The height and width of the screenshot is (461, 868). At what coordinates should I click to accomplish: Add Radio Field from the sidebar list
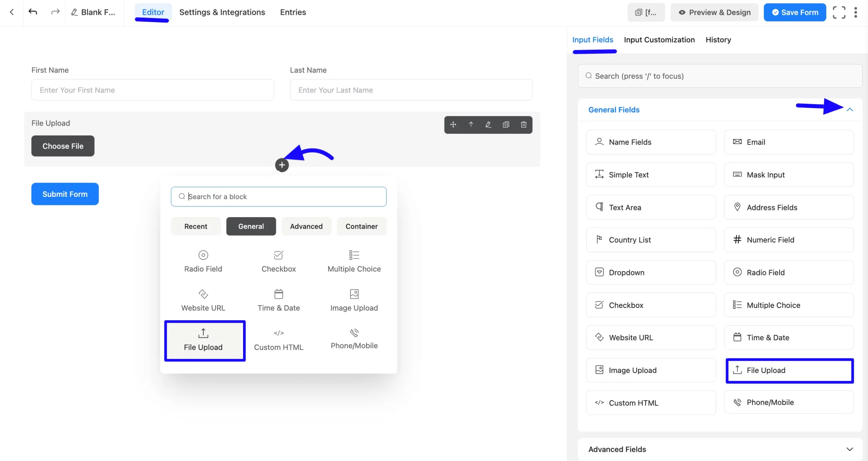pyautogui.click(x=789, y=272)
